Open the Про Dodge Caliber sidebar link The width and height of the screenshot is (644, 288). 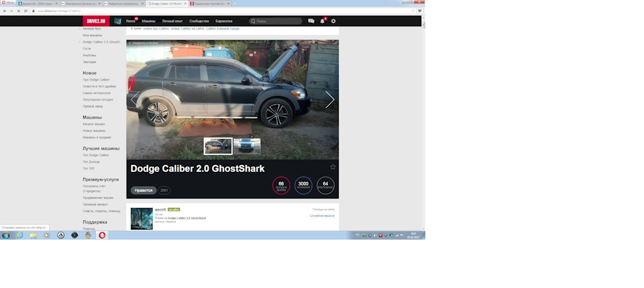pos(96,80)
